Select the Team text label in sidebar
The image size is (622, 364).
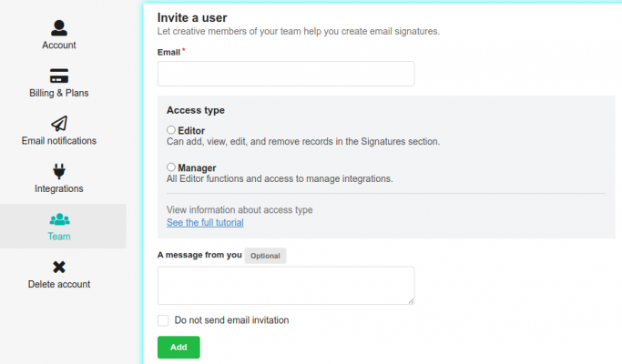[x=59, y=237]
